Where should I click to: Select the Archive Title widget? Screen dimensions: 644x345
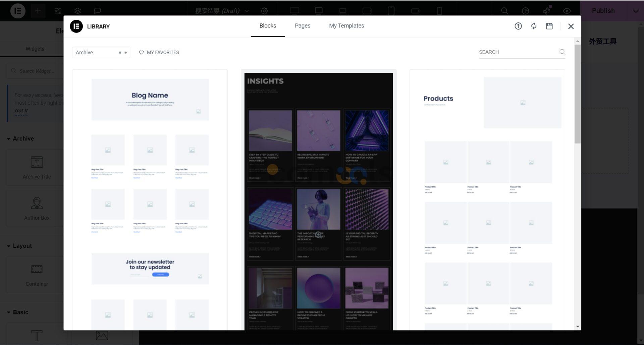pos(37,168)
